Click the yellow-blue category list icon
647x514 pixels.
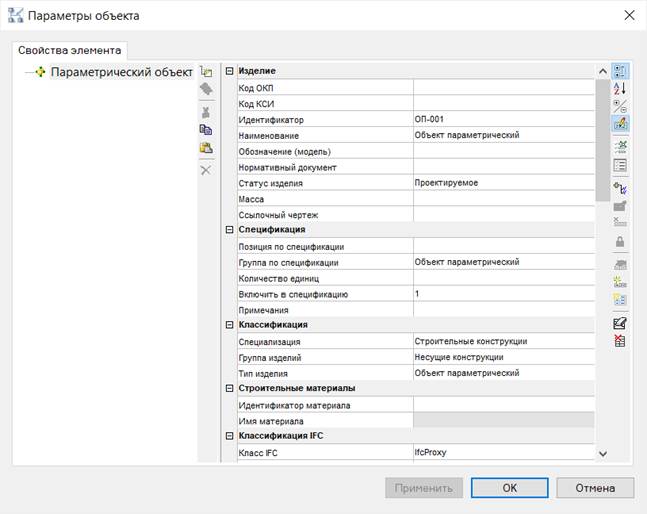pos(620,299)
